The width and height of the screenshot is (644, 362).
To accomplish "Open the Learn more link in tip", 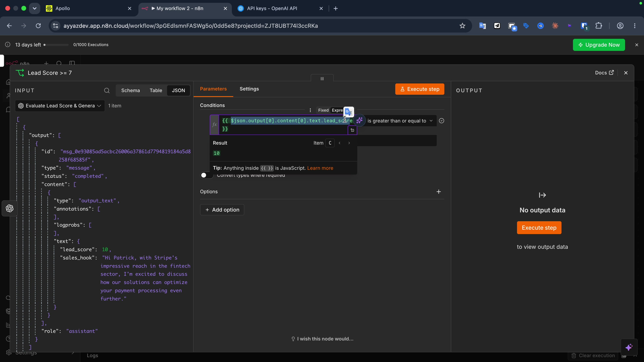I will pyautogui.click(x=320, y=168).
